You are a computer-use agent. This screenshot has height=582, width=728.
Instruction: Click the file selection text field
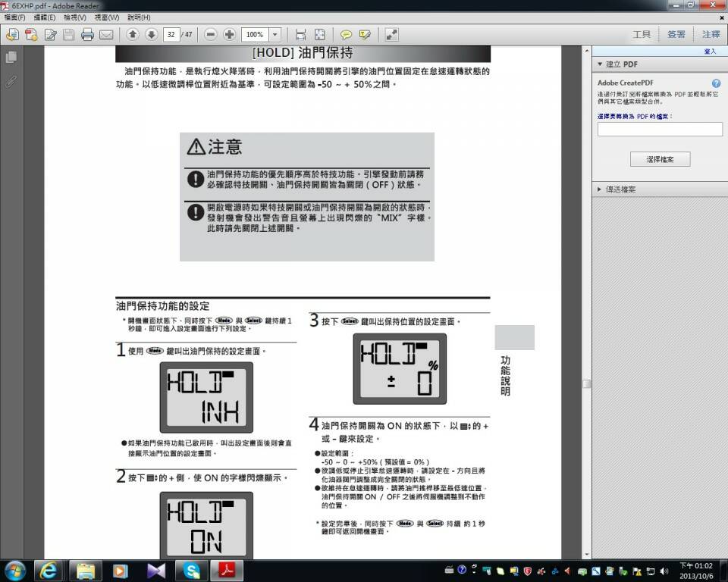660,129
